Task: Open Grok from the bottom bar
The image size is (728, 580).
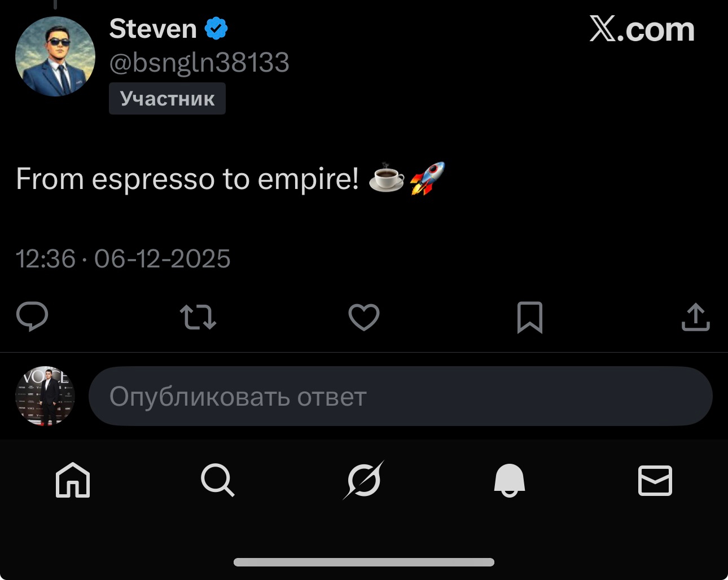Action: point(363,480)
